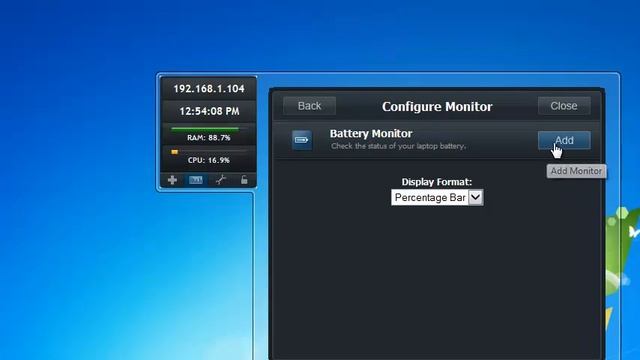
Task: Click the Add button for Battery Monitor
Action: click(564, 140)
